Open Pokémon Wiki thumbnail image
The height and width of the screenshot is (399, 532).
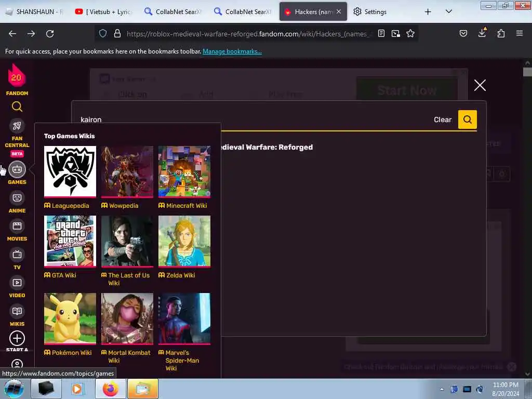[x=70, y=318]
